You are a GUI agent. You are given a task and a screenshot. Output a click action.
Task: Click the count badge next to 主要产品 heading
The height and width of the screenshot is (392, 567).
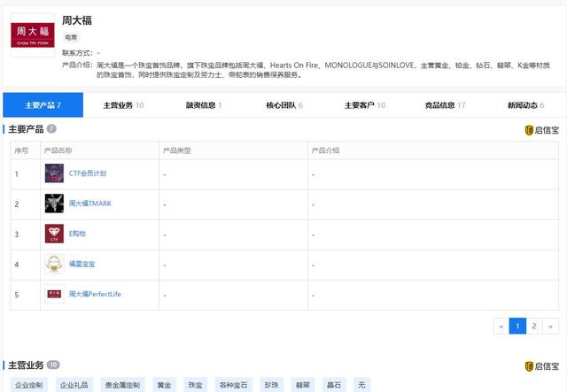click(x=51, y=128)
